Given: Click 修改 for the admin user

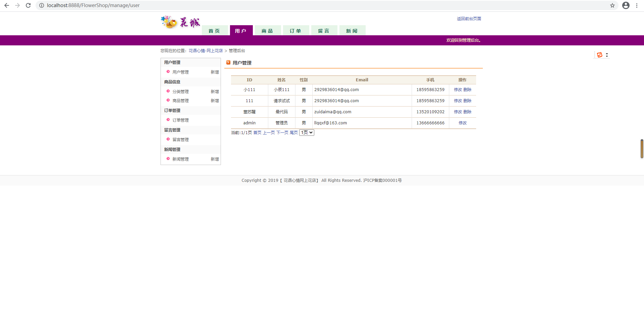Looking at the screenshot, I should point(463,123).
